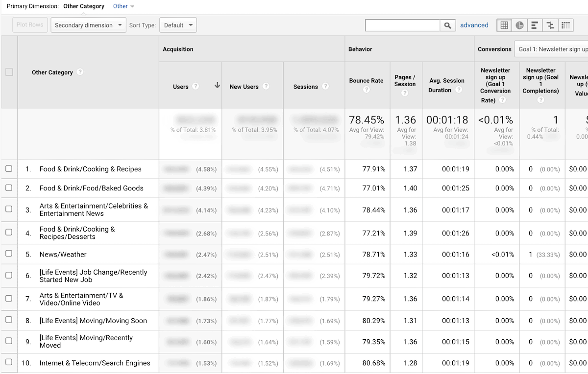Select Moving/Moving Soon category text
Viewport: 588px width, 374px height.
[93, 321]
